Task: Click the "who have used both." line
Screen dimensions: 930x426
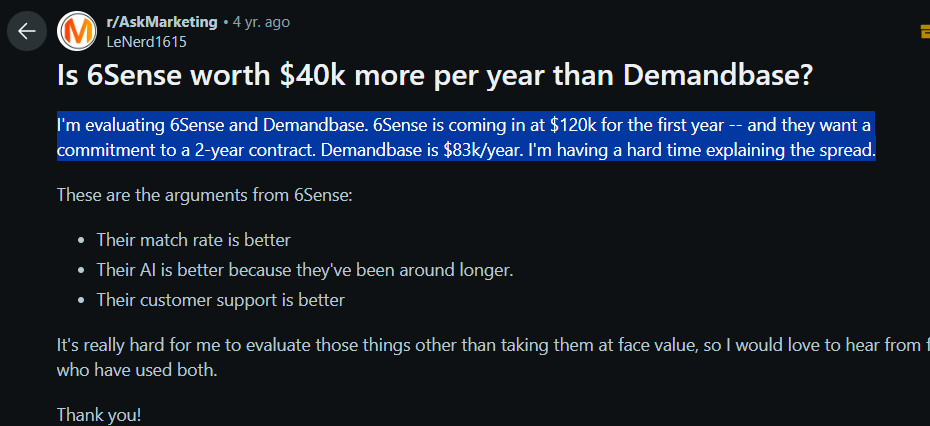Action: click(136, 370)
